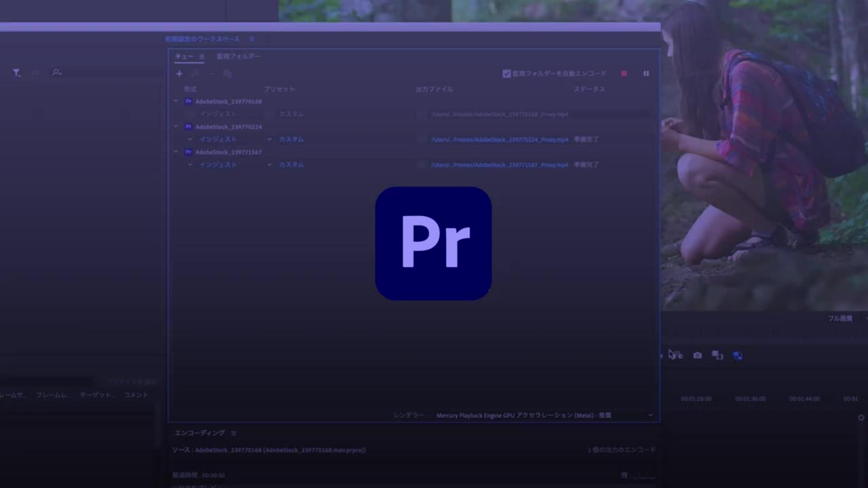The width and height of the screenshot is (868, 488).
Task: Pause the encoding queue
Action: [646, 74]
